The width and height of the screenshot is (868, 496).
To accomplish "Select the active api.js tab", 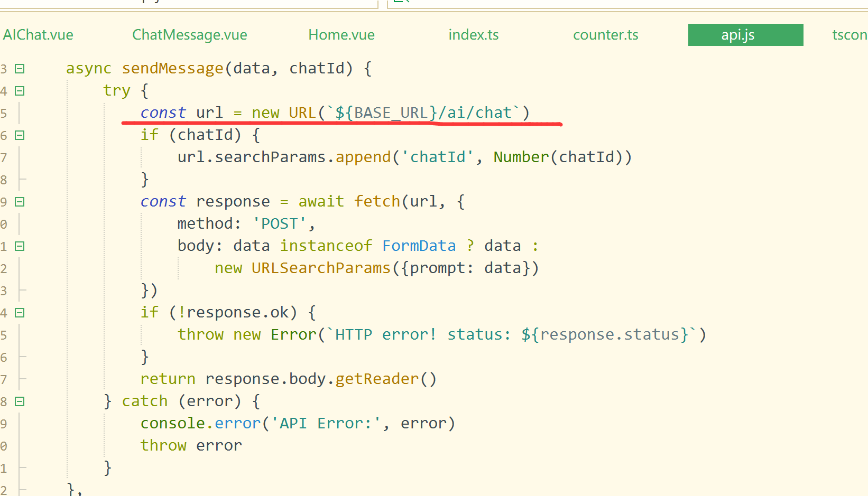I will point(746,35).
